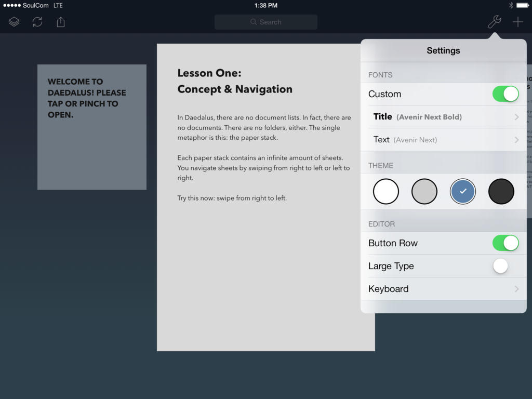Tap the 1:38 PM clock
This screenshot has width=532, height=399.
click(266, 5)
